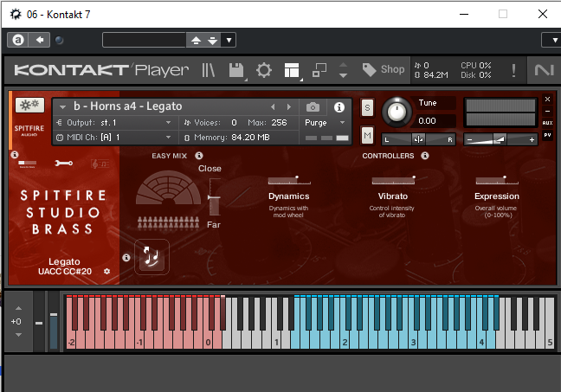Transpose keyboard octave up arrow

[18, 308]
